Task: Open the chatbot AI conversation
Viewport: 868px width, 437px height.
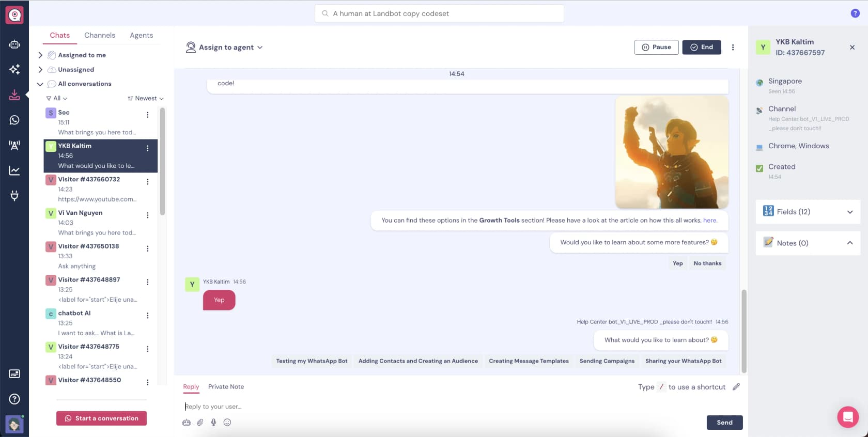Action: (x=101, y=323)
